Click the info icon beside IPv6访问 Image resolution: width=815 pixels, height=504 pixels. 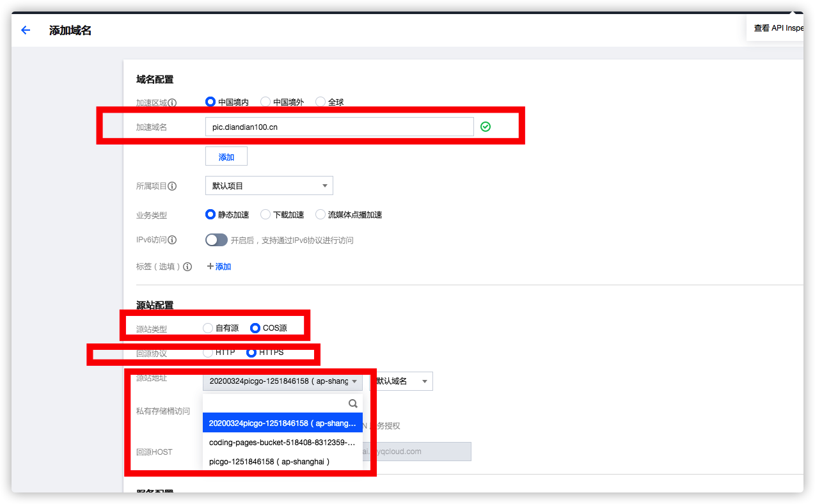[172, 240]
